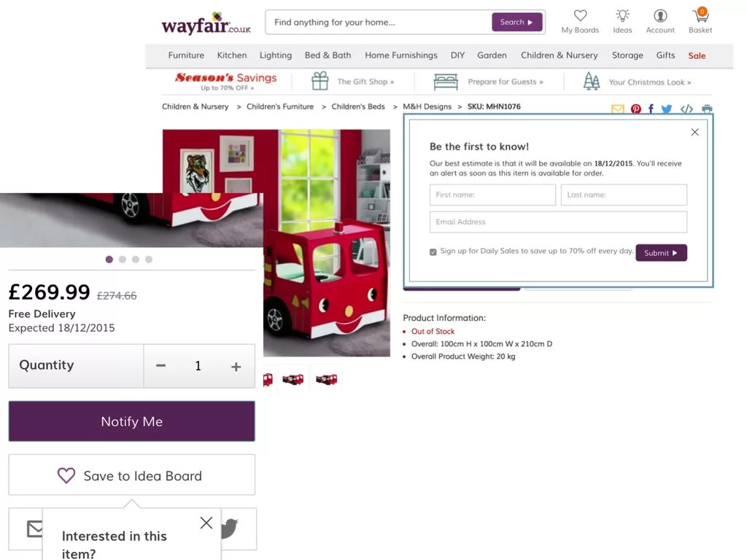Open Prepare for Guests link
This screenshot has width=747, height=560.
click(506, 82)
